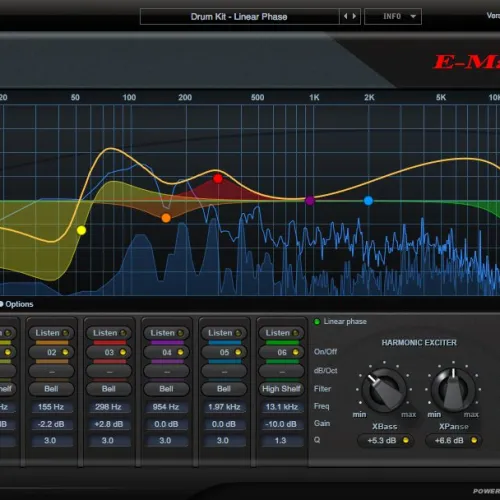
Task: Click the Q value 1.3 of band 06
Action: click(281, 441)
